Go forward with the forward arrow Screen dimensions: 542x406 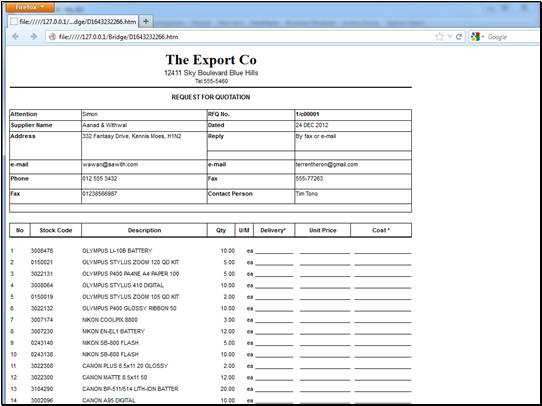[34, 37]
